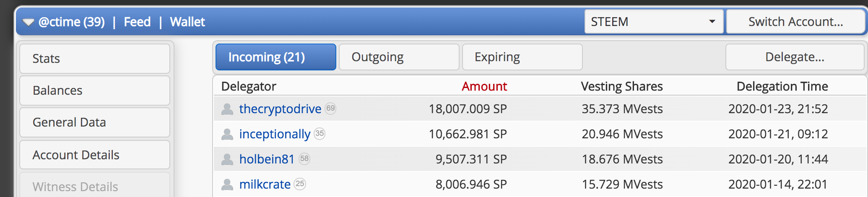868x197 pixels.
Task: Expand the @ctime account dropdown triangle
Action: [x=28, y=22]
